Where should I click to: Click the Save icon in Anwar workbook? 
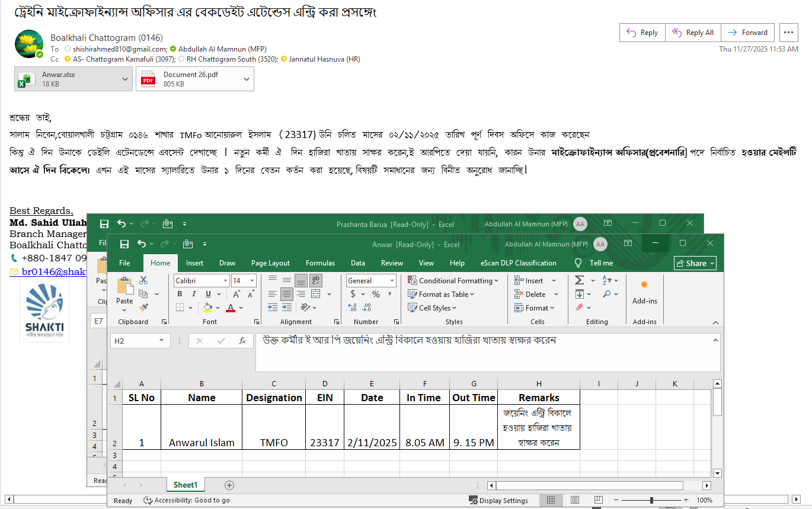pyautogui.click(x=124, y=244)
